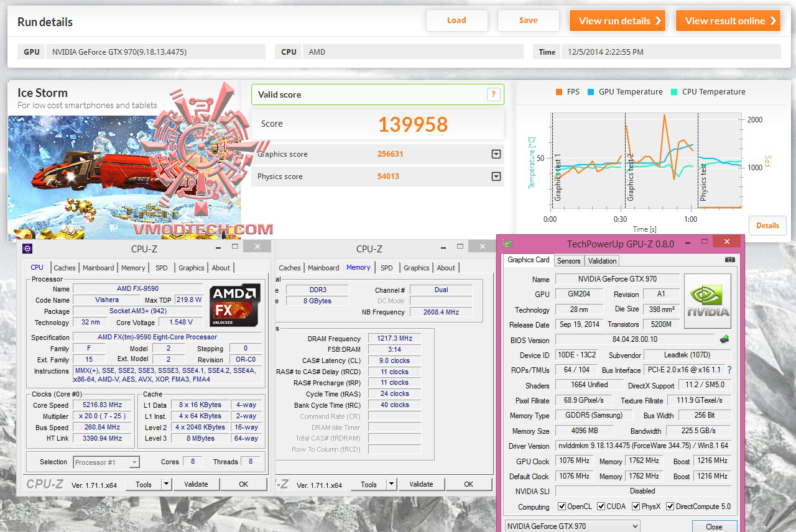Click Validate in right CPU-Z window
The image size is (796, 532).
coord(421,484)
